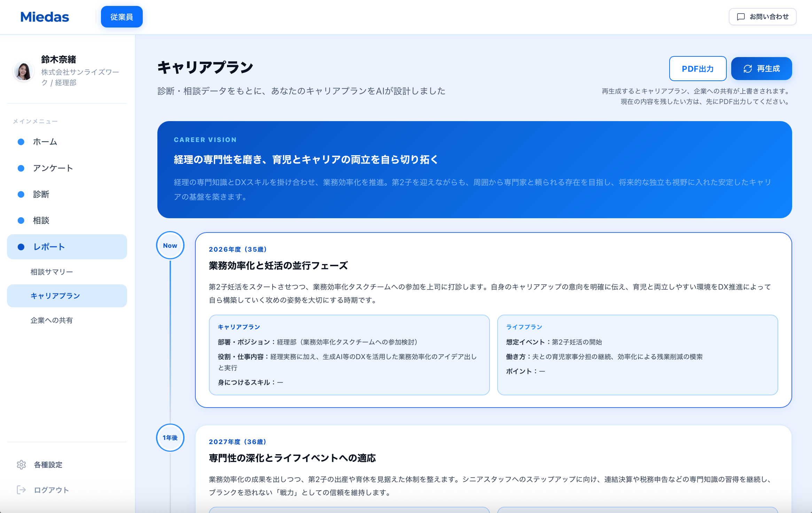Screen dimensions: 812x513
Task: Click the blue dot beside アンケート
Action: (21, 168)
